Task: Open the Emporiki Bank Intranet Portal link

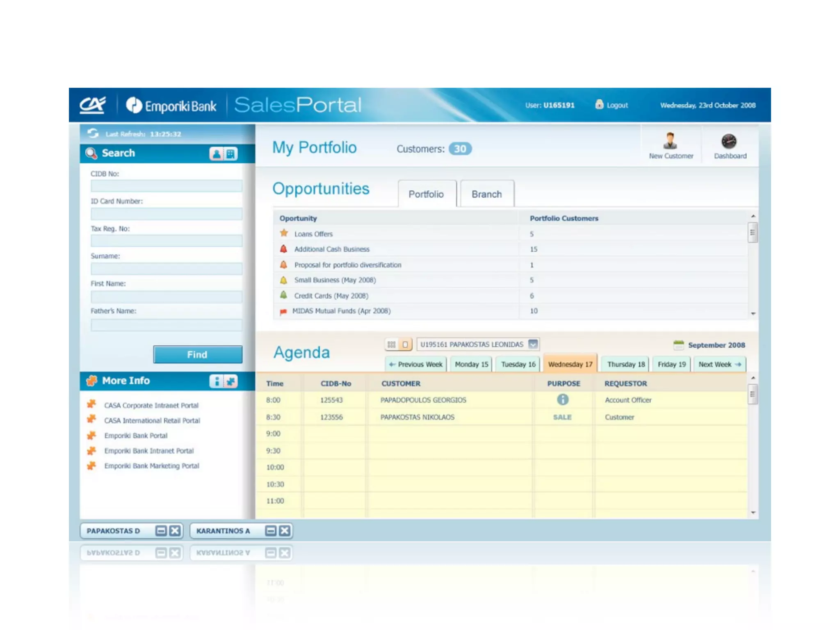Action: [148, 451]
